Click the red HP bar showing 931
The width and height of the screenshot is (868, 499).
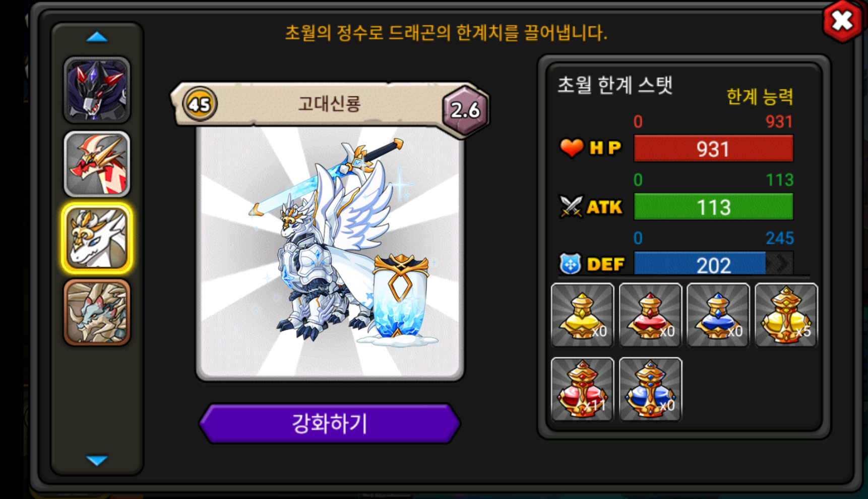(713, 148)
